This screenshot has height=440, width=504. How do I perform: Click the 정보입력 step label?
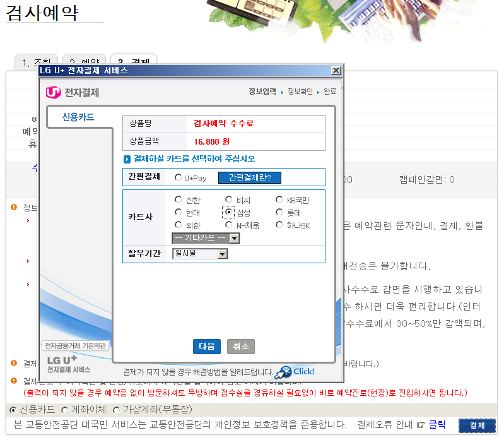[x=262, y=92]
